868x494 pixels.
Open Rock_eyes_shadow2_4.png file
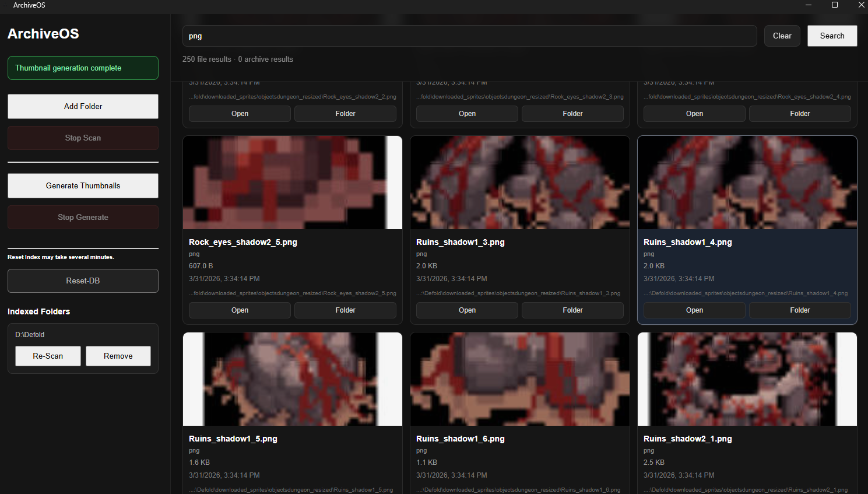click(694, 114)
